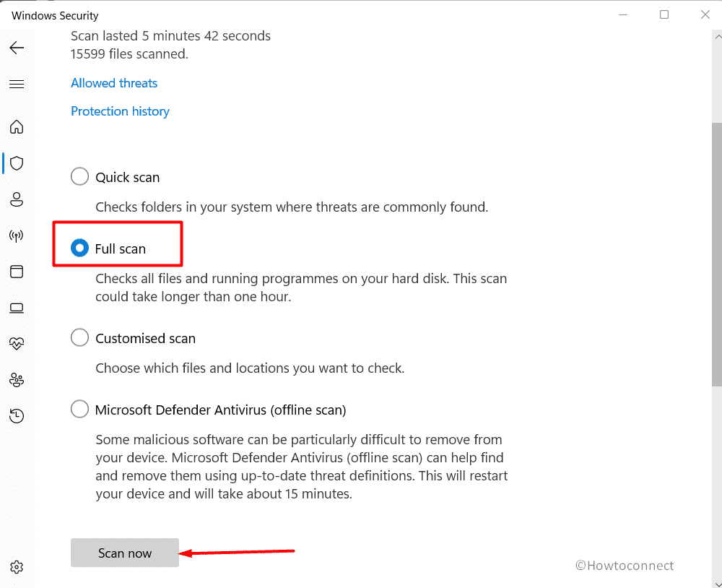Viewport: 722px width, 588px height.
Task: Open Settings gear icon
Action: point(17,567)
